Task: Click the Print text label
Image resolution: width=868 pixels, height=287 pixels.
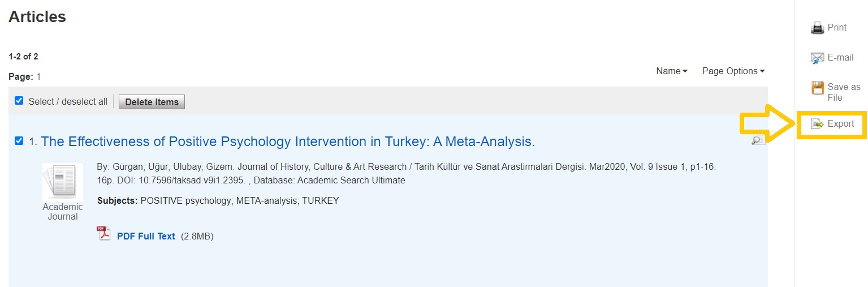Action: 837,28
